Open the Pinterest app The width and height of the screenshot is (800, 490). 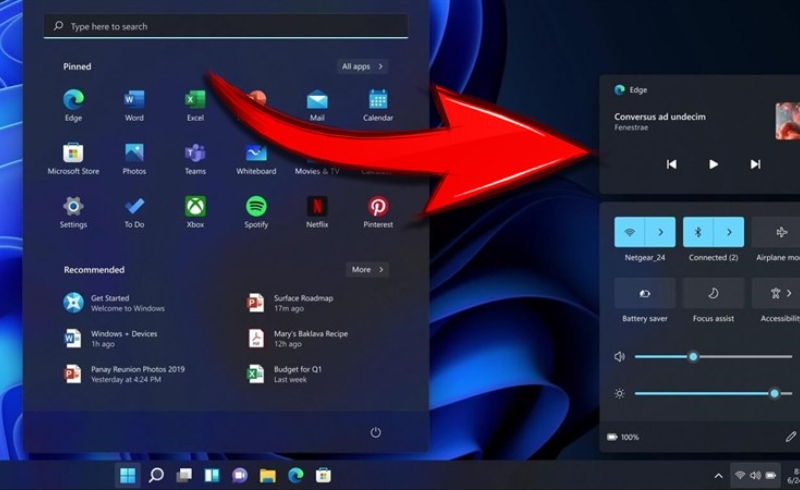click(x=378, y=212)
